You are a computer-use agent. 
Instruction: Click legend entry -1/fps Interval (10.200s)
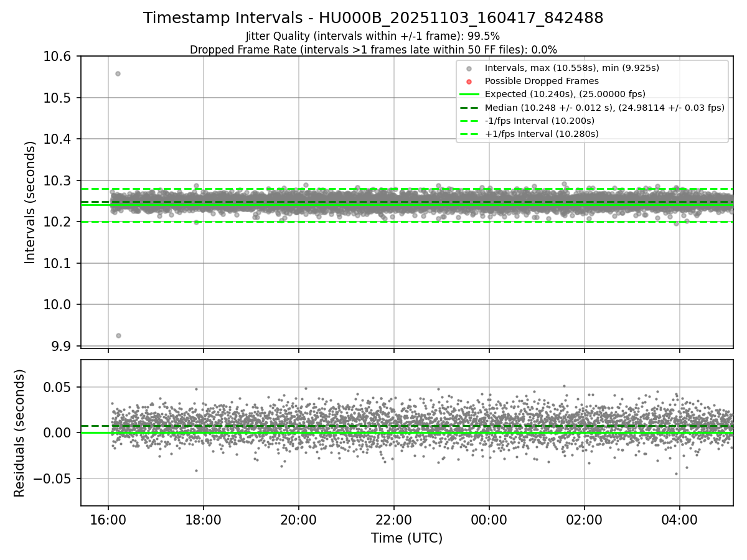pos(539,121)
